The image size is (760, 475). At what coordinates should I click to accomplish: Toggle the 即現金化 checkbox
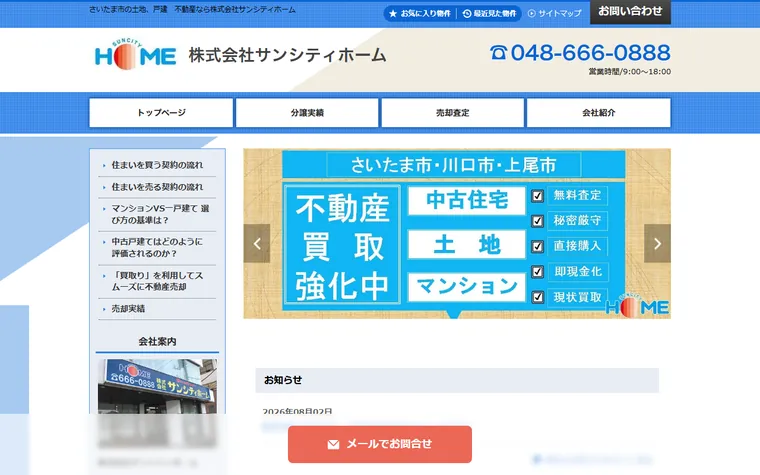pyautogui.click(x=538, y=271)
